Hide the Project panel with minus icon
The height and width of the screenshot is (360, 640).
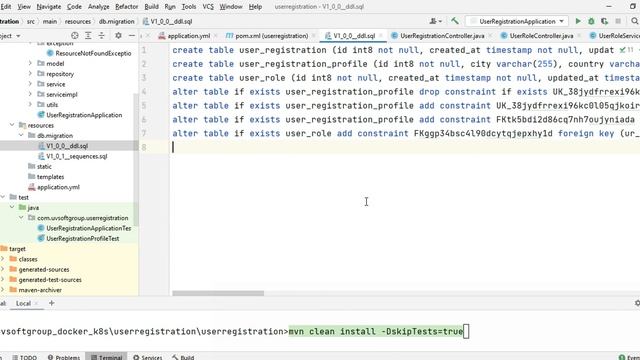131,36
